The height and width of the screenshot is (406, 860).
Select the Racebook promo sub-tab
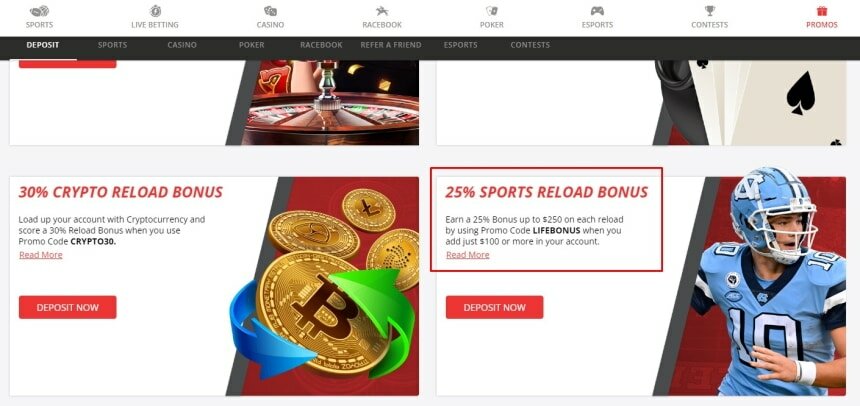pos(321,45)
